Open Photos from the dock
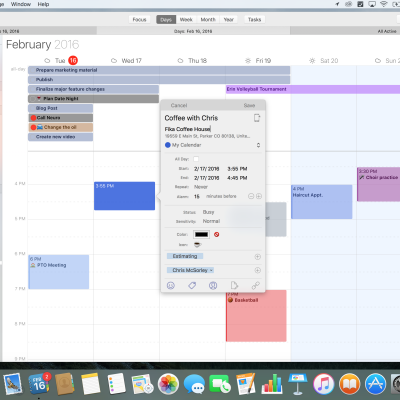 [168, 384]
